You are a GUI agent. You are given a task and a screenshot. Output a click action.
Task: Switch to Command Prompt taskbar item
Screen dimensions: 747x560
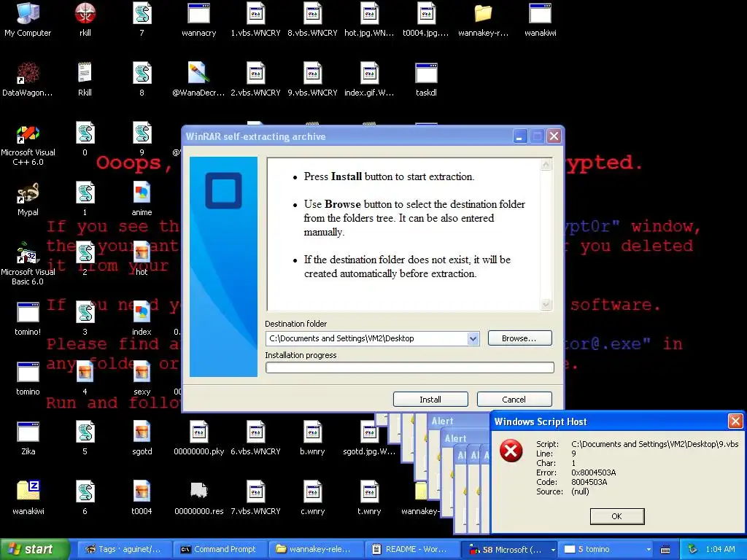220,550
